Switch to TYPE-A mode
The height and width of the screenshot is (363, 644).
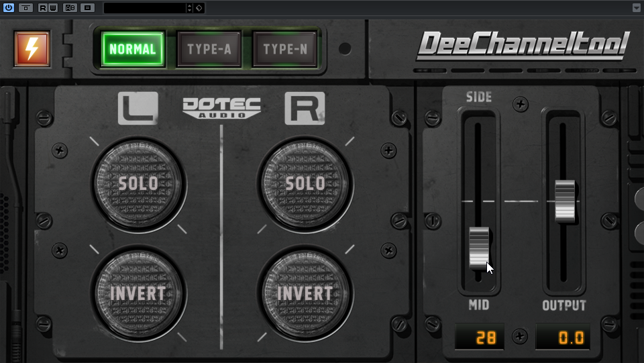click(x=209, y=49)
